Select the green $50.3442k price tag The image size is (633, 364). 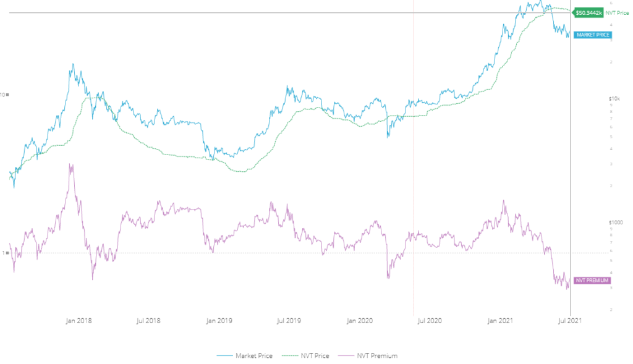point(588,12)
